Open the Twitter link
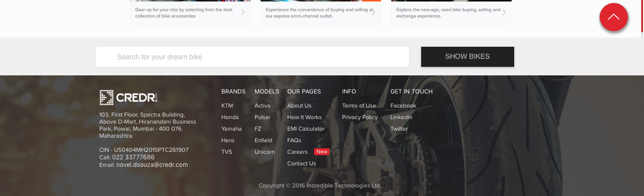Viewport: 644px width, 196px height. pos(399,129)
